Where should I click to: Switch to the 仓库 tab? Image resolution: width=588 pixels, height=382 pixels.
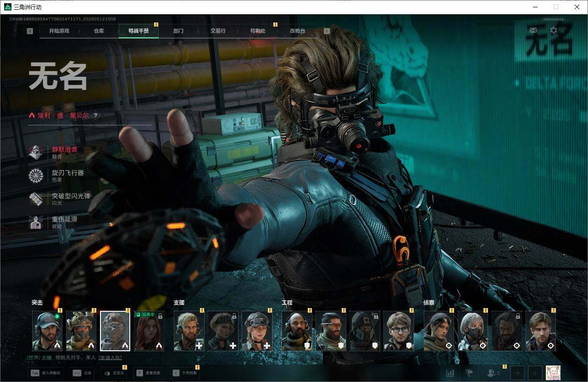click(99, 31)
